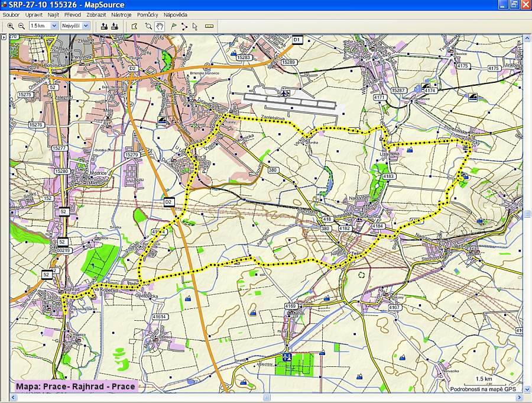Click receive from device icon
This screenshot has width=532, height=403.
coord(114,26)
